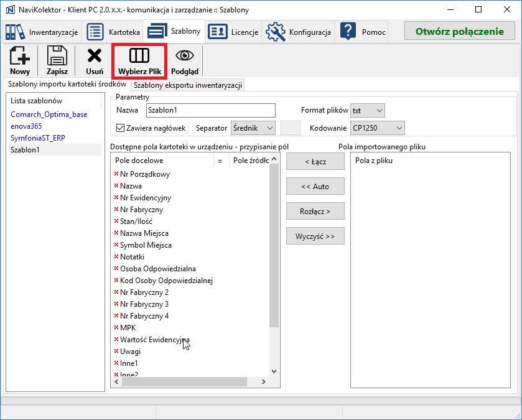Click Pole źródłowe column header
Screen dimensions: 522x420
click(x=249, y=161)
